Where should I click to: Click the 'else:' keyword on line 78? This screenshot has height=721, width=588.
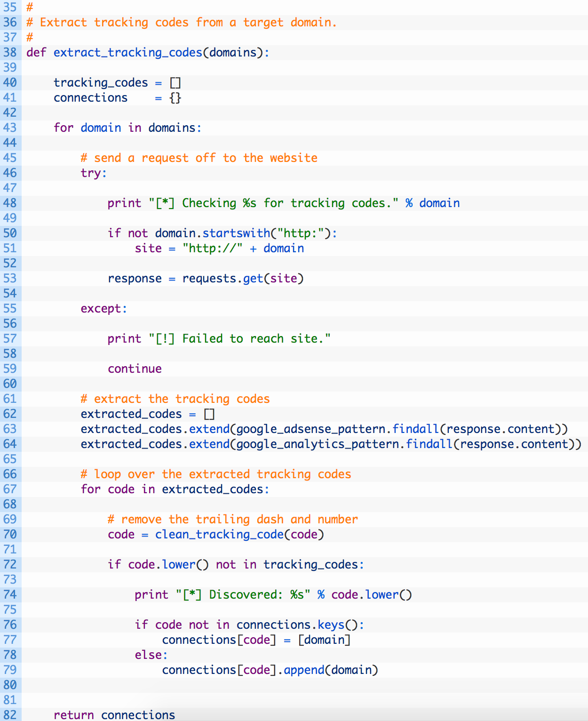(x=151, y=655)
